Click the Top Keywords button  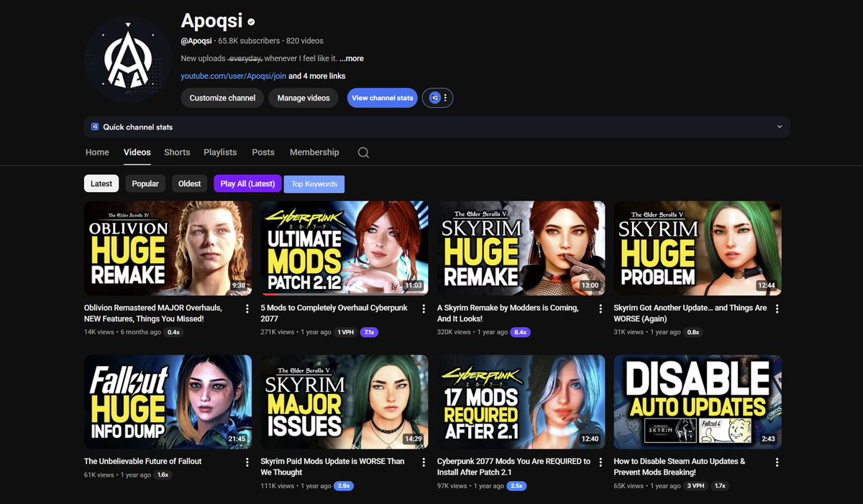click(x=314, y=184)
